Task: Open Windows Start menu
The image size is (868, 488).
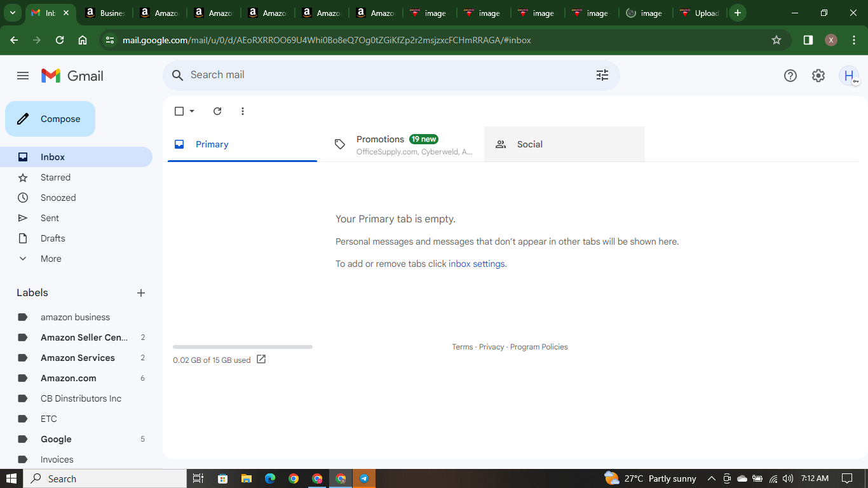Action: 11,478
